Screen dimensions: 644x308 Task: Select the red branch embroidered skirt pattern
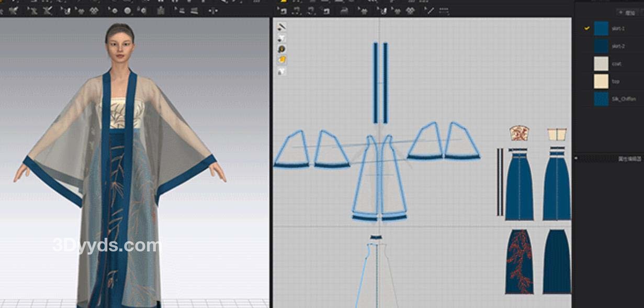tap(519, 261)
